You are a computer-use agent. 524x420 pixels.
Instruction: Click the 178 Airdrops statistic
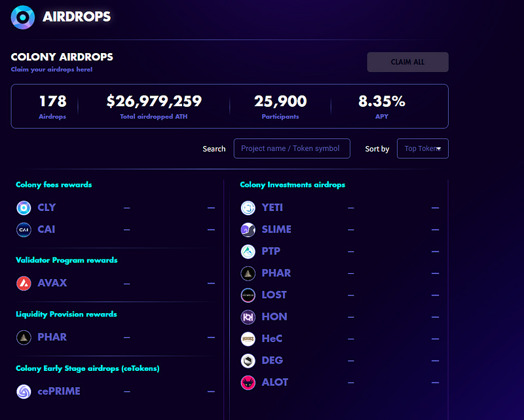pyautogui.click(x=52, y=107)
